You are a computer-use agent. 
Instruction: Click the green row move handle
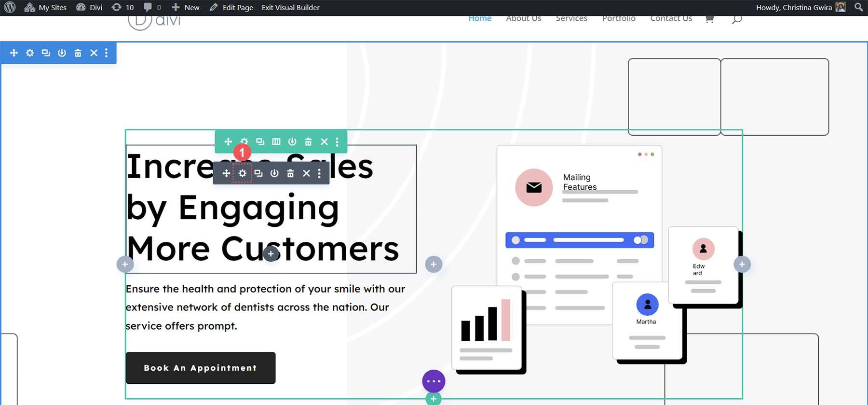tap(228, 142)
